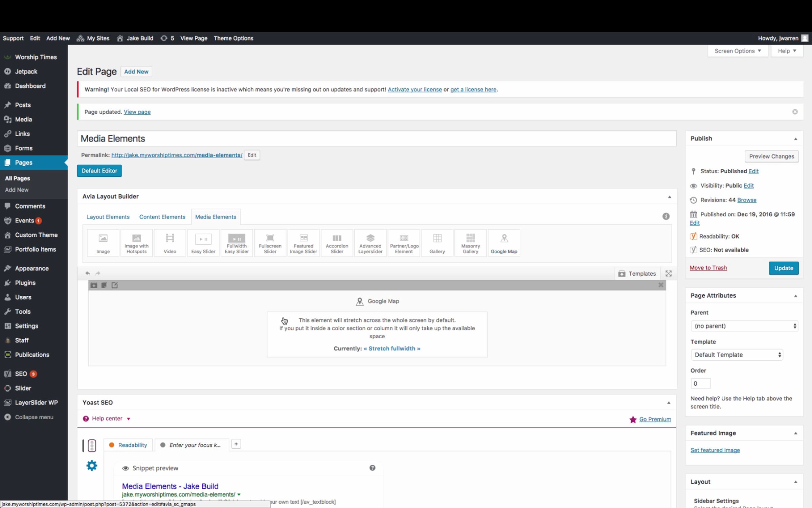Dismiss the Page updated notice

click(x=795, y=112)
